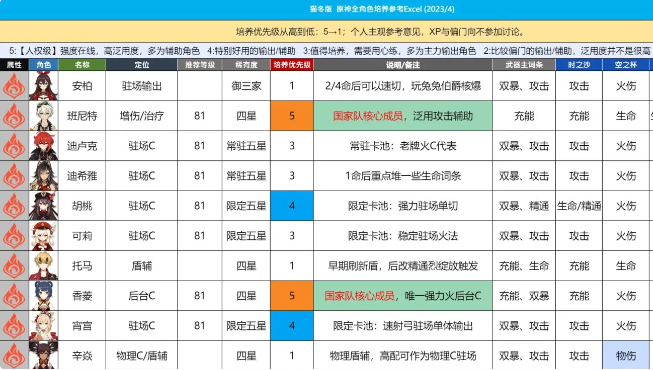Click the 说明/备注 column header

coord(403,65)
